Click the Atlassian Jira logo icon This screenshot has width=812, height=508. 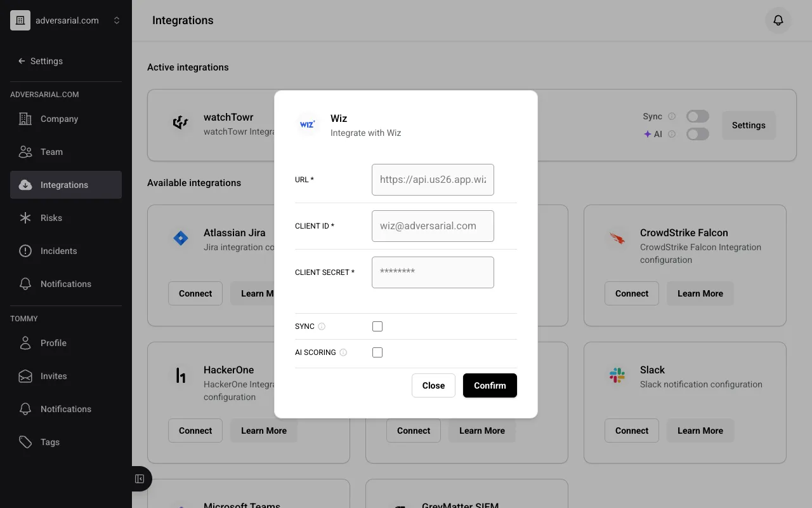181,239
